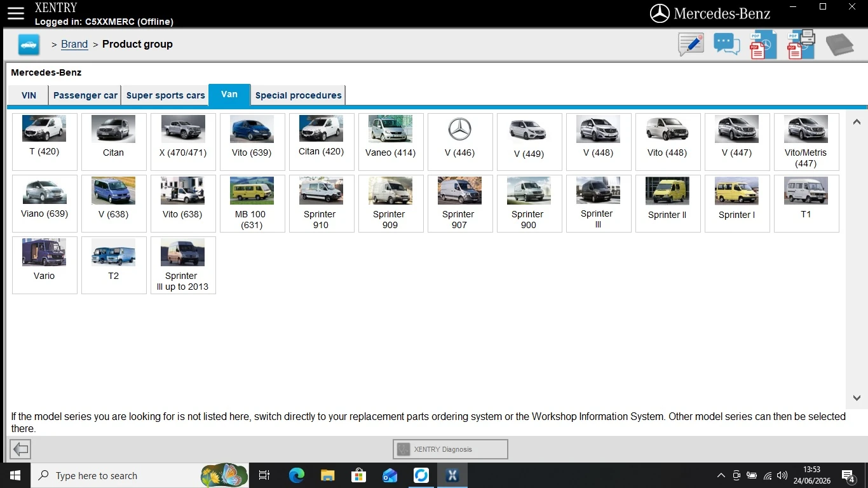Image resolution: width=868 pixels, height=488 pixels.
Task: Click the blue vehicle home icon
Action: click(x=29, y=44)
